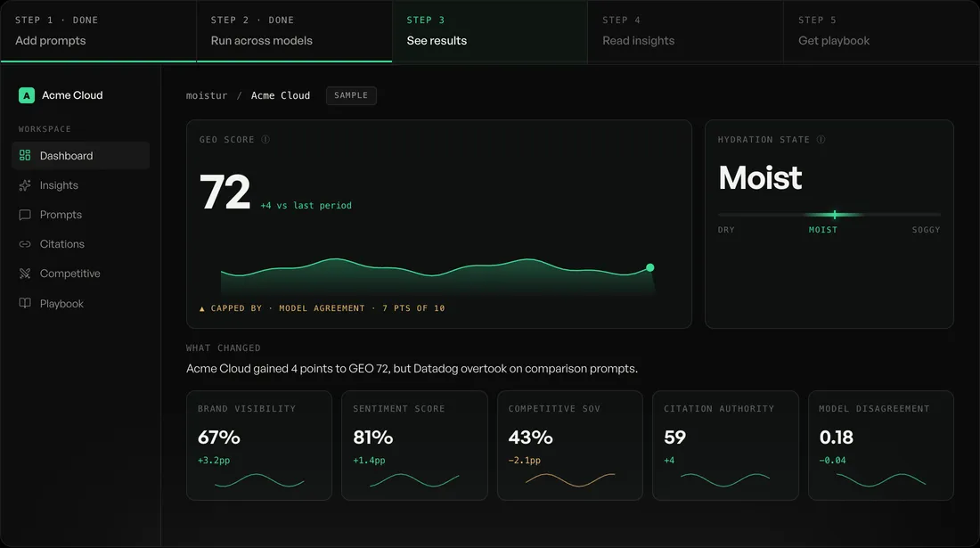Click the Brand Visibility sparkline
The image size is (980, 548).
click(259, 480)
